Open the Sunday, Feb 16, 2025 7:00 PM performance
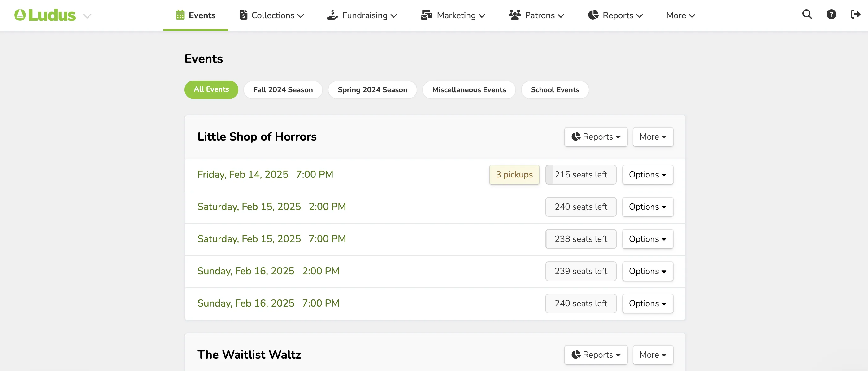This screenshot has width=868, height=371. click(x=268, y=303)
